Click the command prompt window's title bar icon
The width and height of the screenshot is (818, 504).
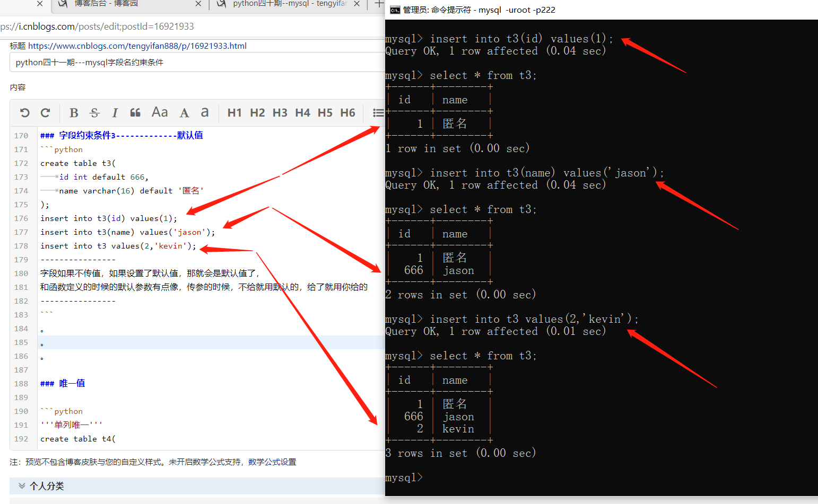click(x=395, y=10)
